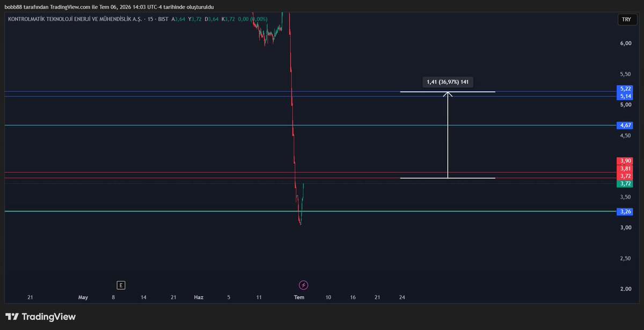This screenshot has width=644, height=330.
Task: Click the 5,50 price axis value
Action: click(x=626, y=74)
